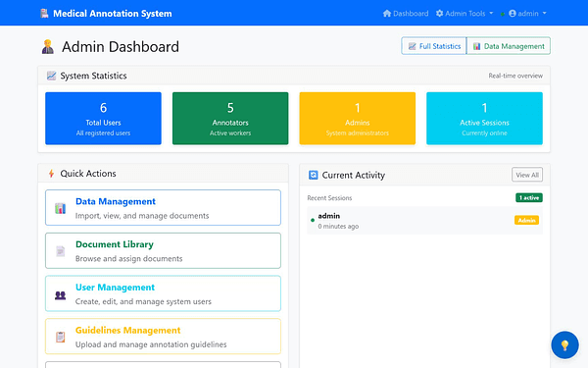This screenshot has height=368, width=588.
Task: Select the Active Sessions stat card
Action: 484,119
